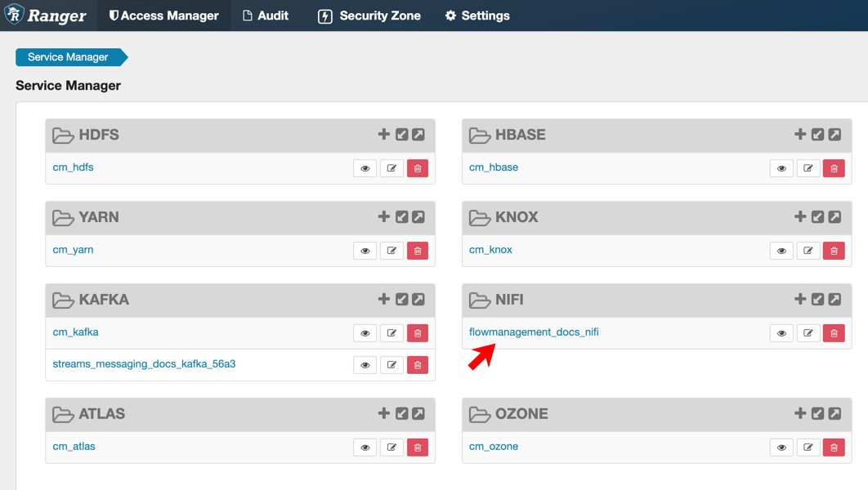
Task: Open the cm_kafka service policies
Action: 76,332
